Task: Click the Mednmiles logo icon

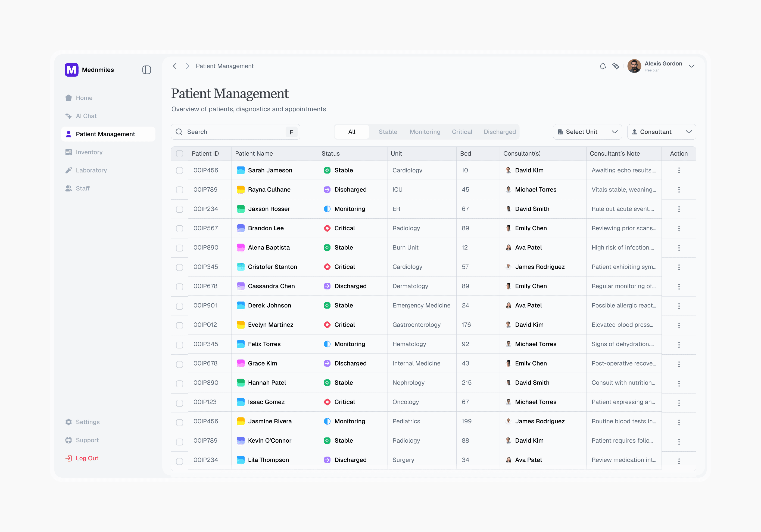Action: [71, 70]
